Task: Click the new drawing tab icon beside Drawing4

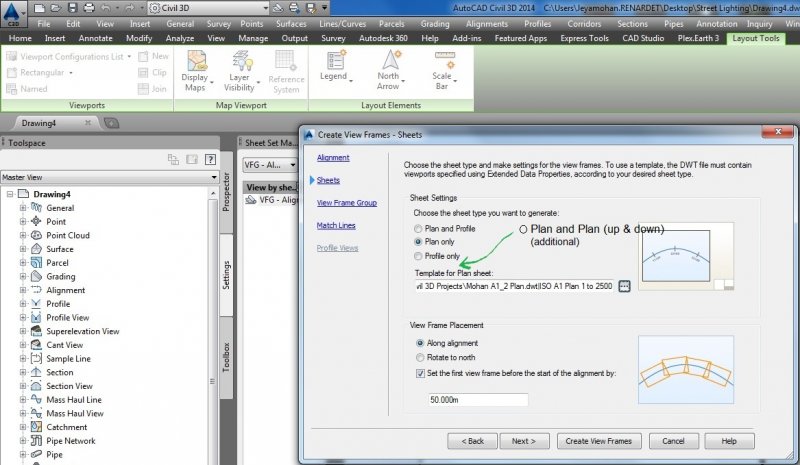Action: (x=111, y=123)
